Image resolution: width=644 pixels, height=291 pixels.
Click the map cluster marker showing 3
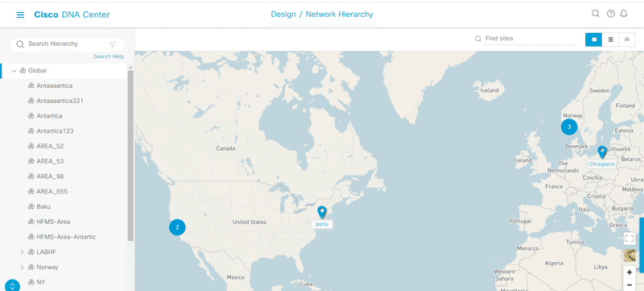point(569,127)
